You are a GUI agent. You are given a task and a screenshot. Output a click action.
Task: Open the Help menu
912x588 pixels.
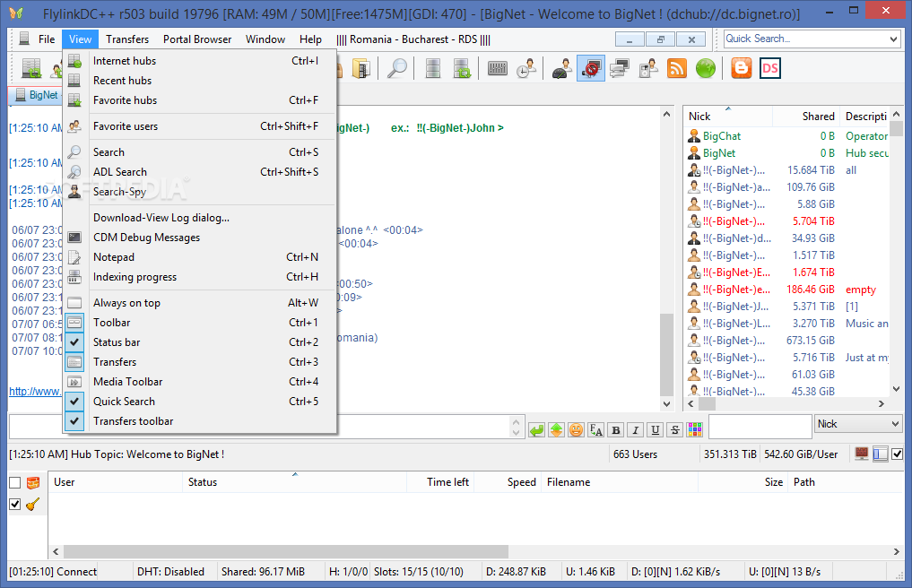pyautogui.click(x=310, y=39)
